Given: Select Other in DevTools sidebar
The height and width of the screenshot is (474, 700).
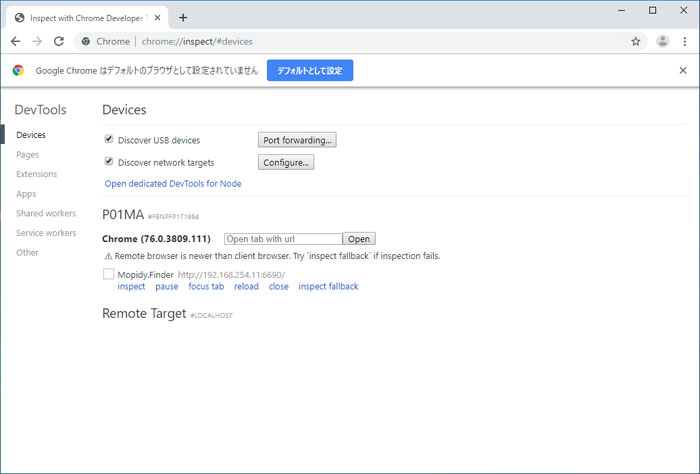Looking at the screenshot, I should 27,253.
